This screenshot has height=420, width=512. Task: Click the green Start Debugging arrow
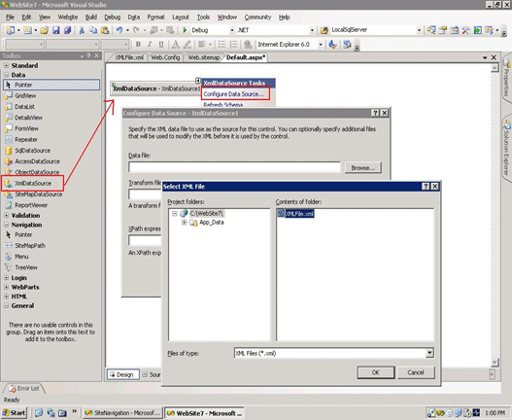[x=185, y=30]
